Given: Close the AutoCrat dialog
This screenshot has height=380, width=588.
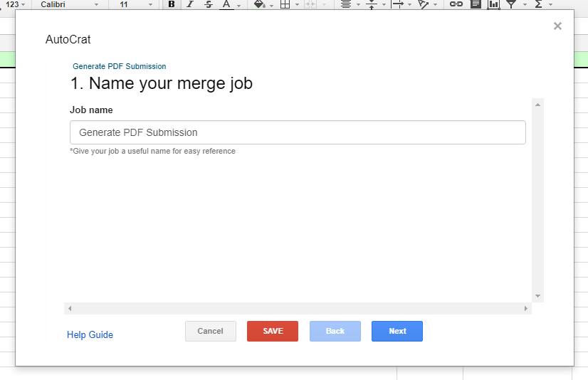Looking at the screenshot, I should [557, 26].
